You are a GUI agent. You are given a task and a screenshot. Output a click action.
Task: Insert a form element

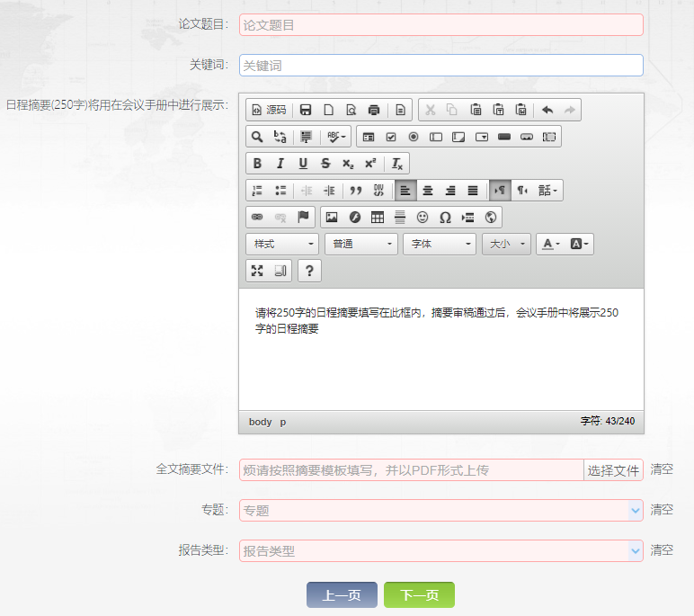click(369, 137)
